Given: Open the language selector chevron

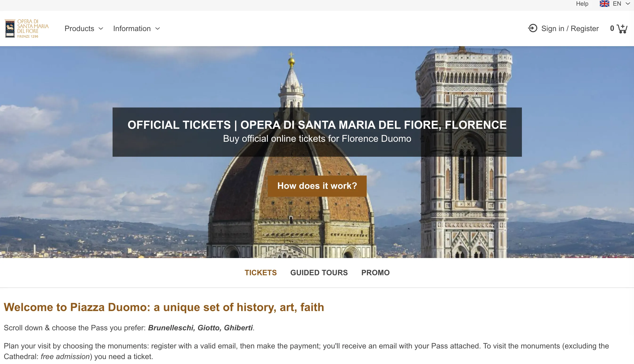Looking at the screenshot, I should [628, 4].
